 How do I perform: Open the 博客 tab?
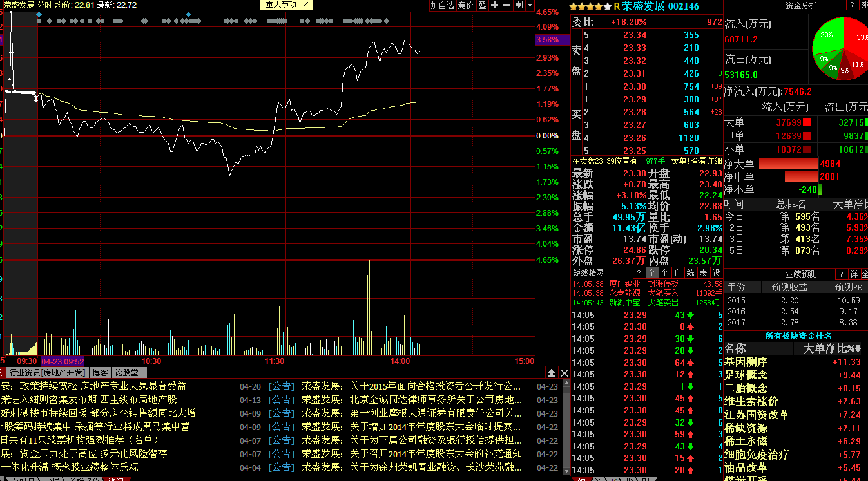coord(100,373)
